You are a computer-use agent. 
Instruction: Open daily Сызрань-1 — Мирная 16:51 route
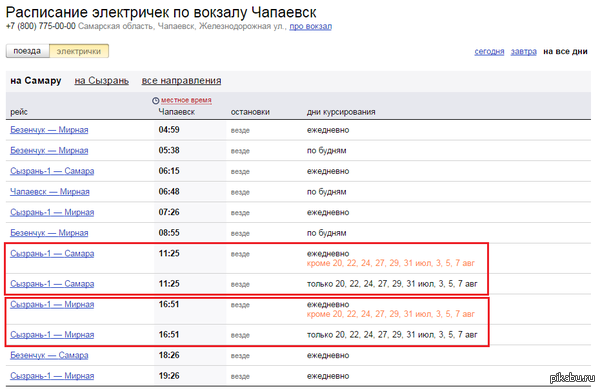52,304
